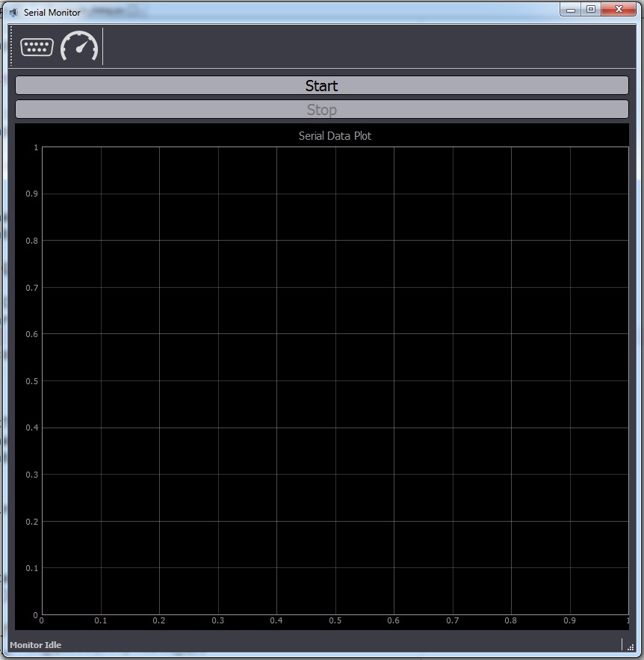Click the Start button

tap(322, 85)
